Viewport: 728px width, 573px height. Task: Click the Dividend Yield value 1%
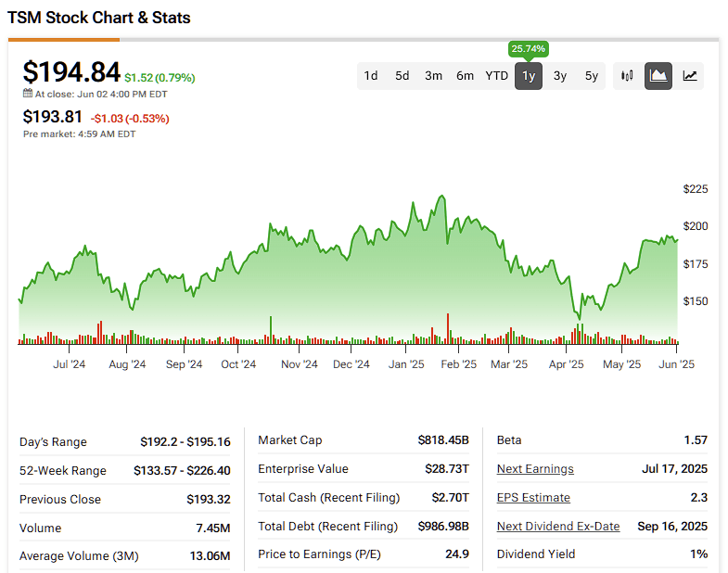[x=698, y=554]
